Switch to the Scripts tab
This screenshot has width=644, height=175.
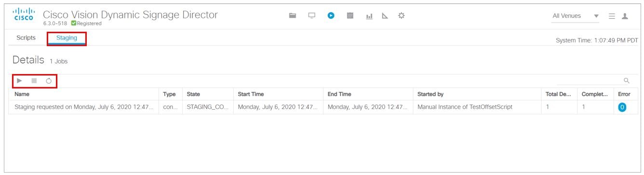(x=26, y=38)
